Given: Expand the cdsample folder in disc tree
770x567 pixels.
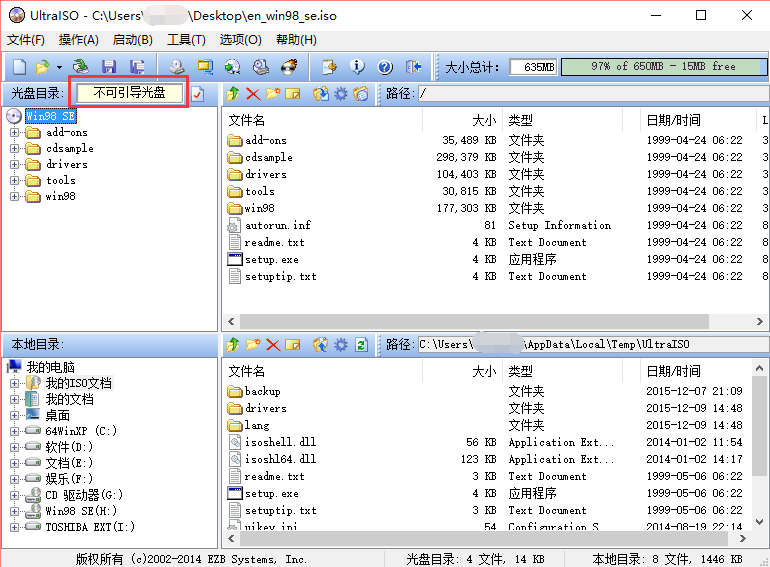Looking at the screenshot, I should pyautogui.click(x=14, y=148).
